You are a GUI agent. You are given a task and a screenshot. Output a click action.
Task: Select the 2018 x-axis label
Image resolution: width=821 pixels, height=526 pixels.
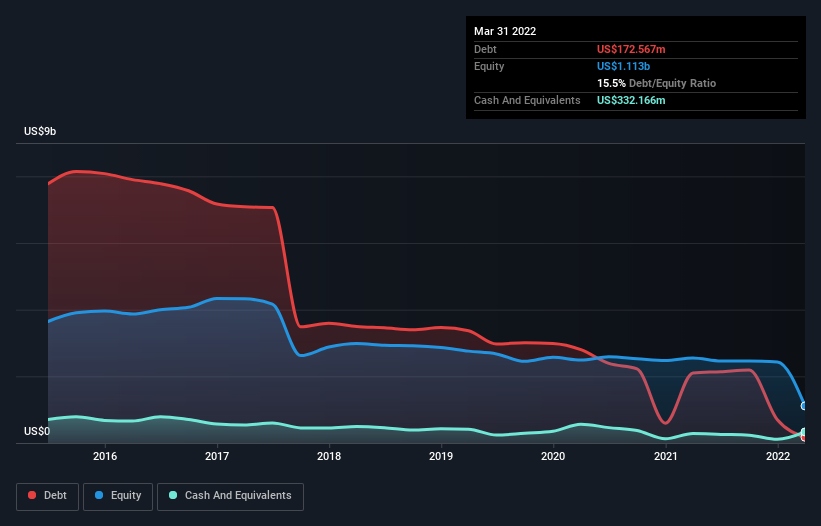click(329, 456)
